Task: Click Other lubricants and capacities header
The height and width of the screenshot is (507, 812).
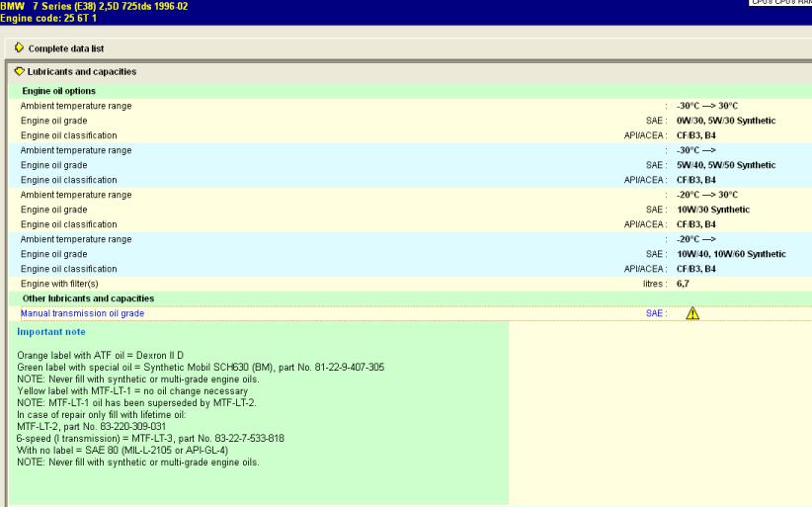Action: [x=88, y=298]
